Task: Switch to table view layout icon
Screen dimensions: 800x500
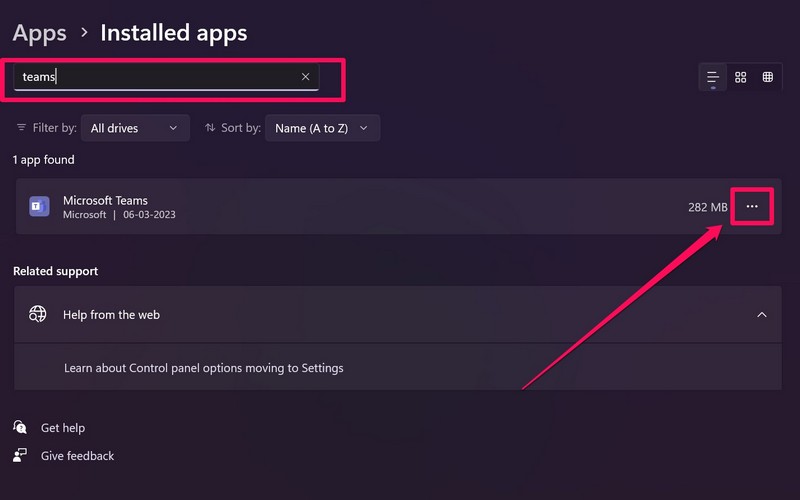Action: 768,77
